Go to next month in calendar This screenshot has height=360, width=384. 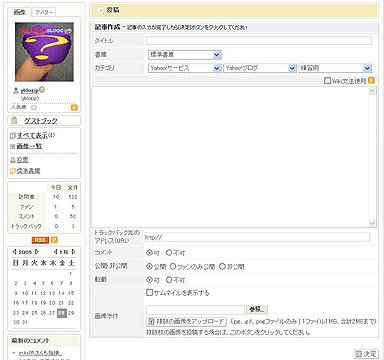[x=73, y=252]
